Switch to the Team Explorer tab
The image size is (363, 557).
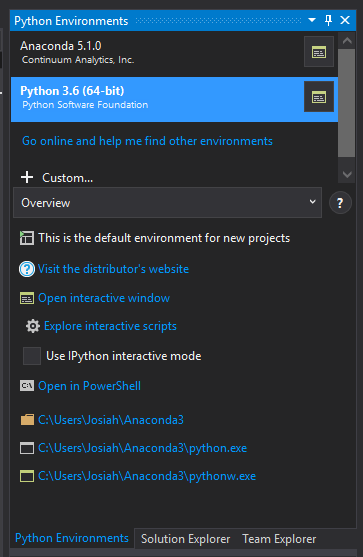(279, 539)
